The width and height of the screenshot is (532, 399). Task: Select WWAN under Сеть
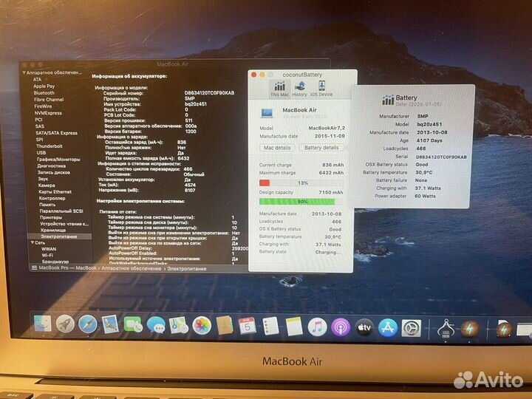tap(49, 249)
